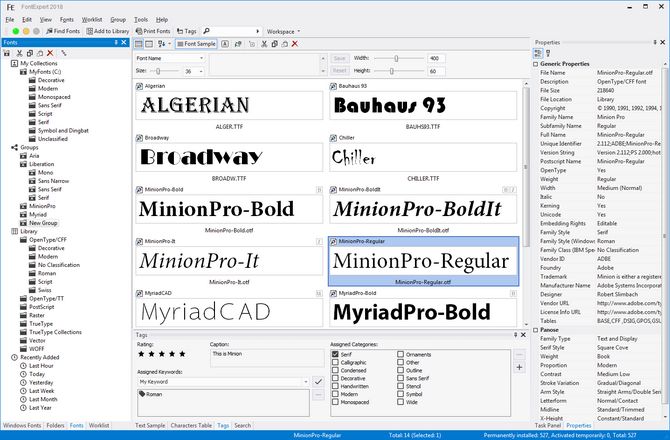Select MinionPro-Bold font sample
Screen dimensions: 670x440
(x=229, y=209)
